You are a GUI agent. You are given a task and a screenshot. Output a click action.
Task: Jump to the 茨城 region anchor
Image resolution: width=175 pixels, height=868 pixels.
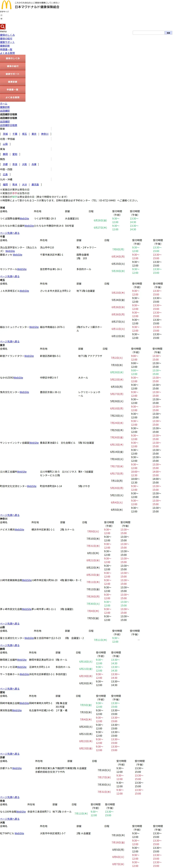(5, 134)
